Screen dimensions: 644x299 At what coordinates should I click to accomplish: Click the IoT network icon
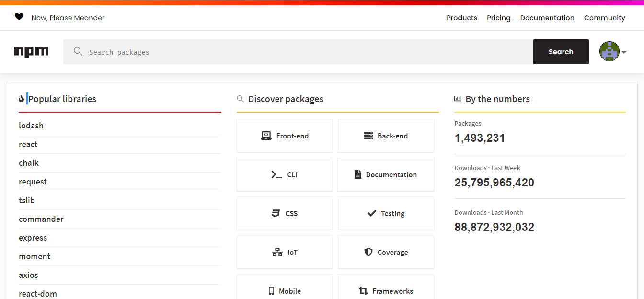coord(277,252)
